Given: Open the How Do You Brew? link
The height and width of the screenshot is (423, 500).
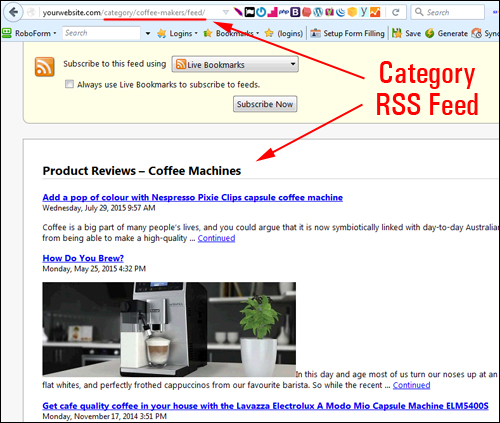Looking at the screenshot, I should 83,258.
